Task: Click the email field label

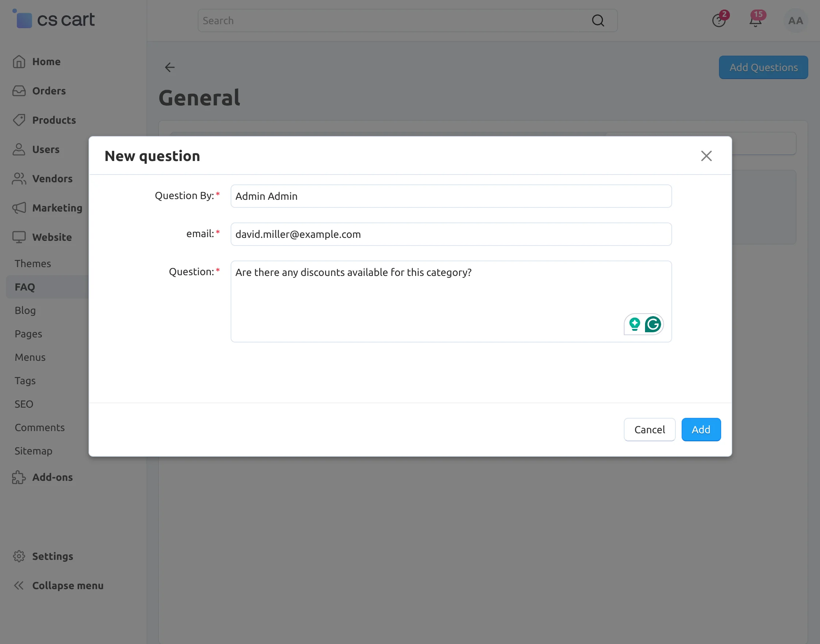Action: pyautogui.click(x=200, y=234)
